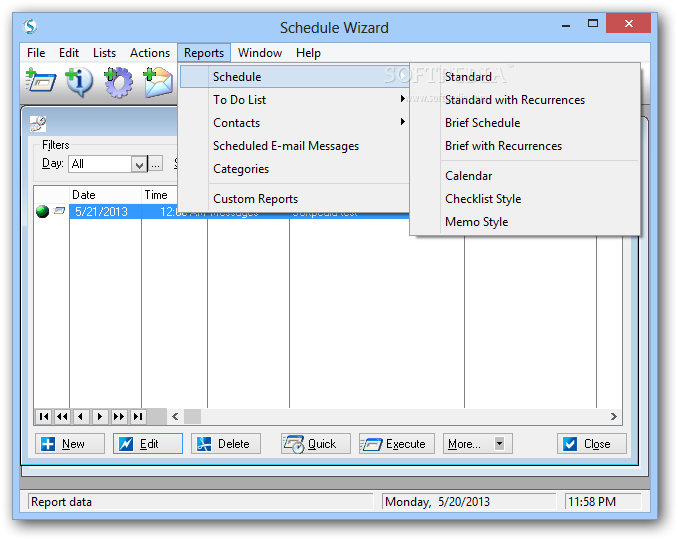Click horizontal scrollbar right arrow
Image resolution: width=678 pixels, height=540 pixels.
point(614,416)
